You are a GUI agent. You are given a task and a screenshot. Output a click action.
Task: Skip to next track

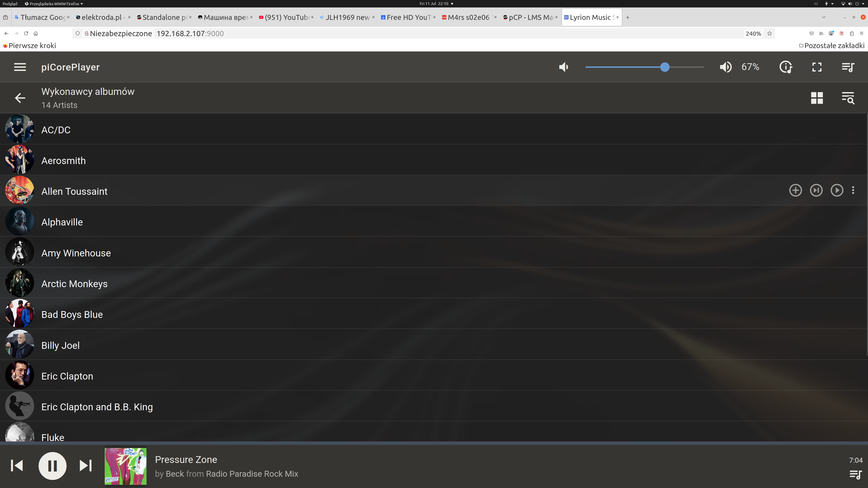(86, 466)
